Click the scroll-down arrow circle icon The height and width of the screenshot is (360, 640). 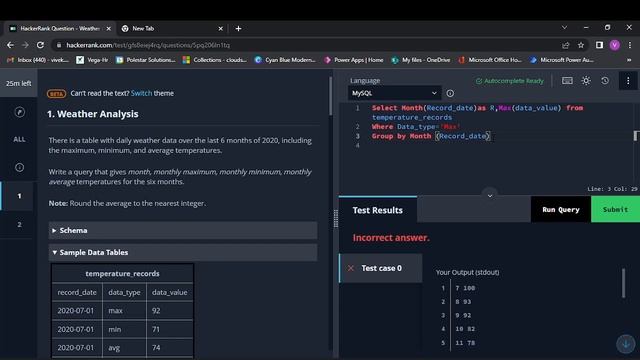[626, 344]
